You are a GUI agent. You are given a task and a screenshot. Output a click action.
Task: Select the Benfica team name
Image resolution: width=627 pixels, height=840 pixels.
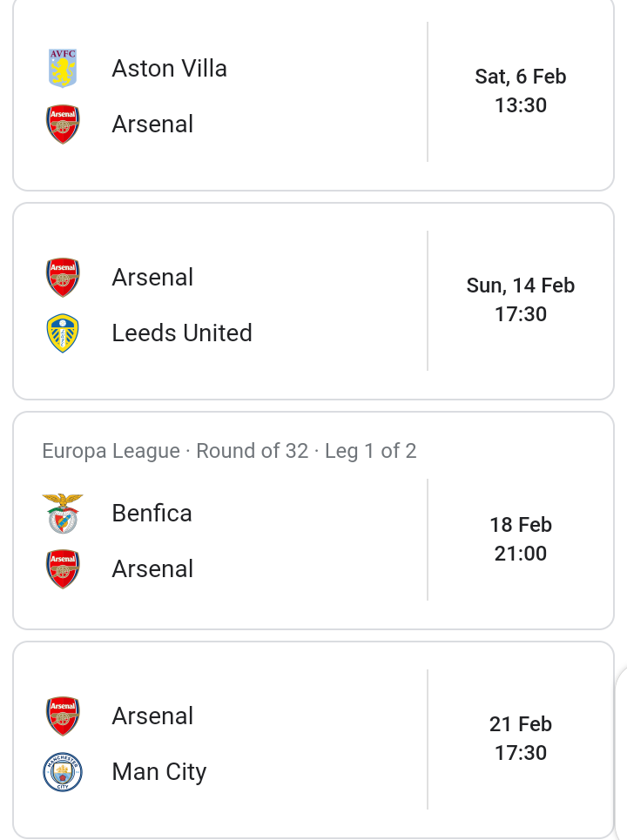(152, 514)
